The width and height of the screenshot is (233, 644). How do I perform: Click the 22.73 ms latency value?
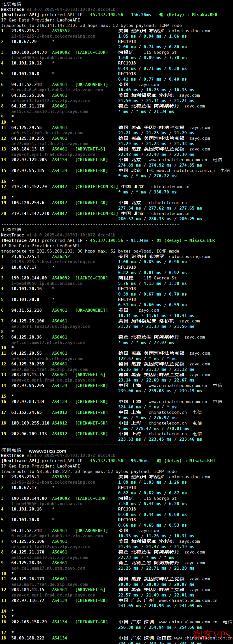point(128,557)
